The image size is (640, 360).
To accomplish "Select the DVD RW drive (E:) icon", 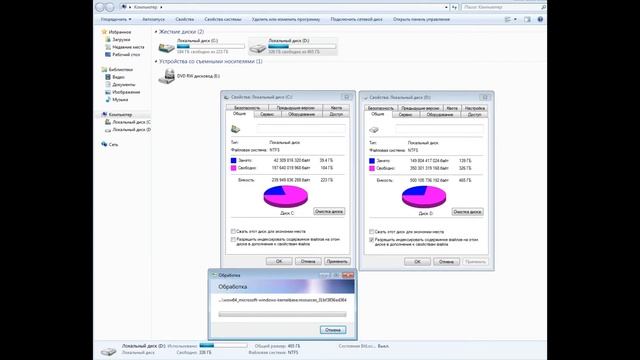I will (x=167, y=76).
